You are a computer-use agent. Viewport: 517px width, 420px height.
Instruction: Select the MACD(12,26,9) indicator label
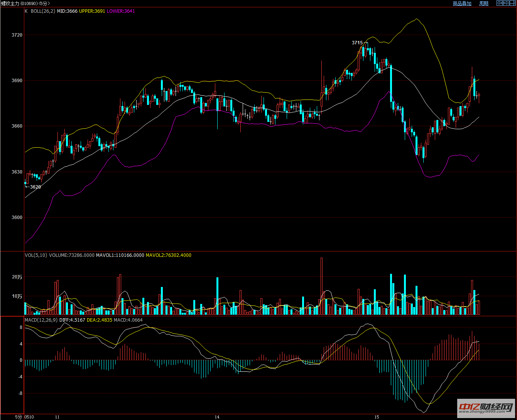coord(41,320)
